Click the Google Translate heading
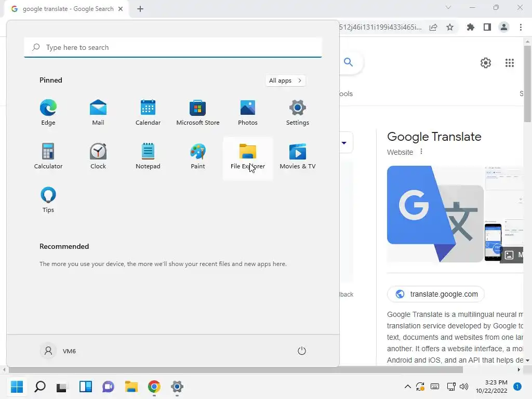Viewport: 532px width, 399px height. (434, 137)
